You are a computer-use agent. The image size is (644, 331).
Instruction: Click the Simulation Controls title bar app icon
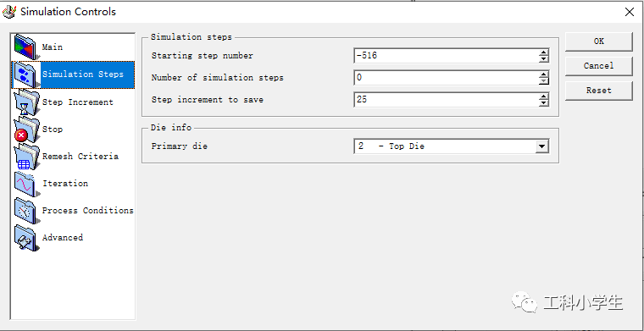pyautogui.click(x=9, y=12)
